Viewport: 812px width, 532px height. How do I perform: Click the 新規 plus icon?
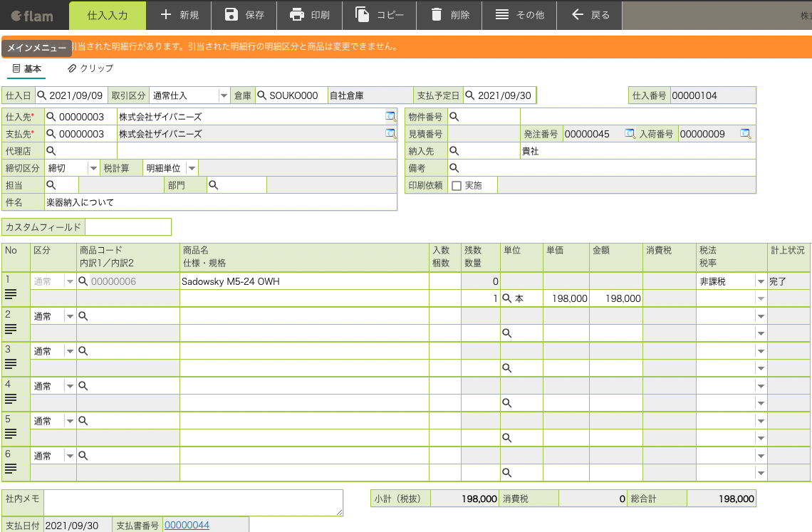(x=166, y=14)
